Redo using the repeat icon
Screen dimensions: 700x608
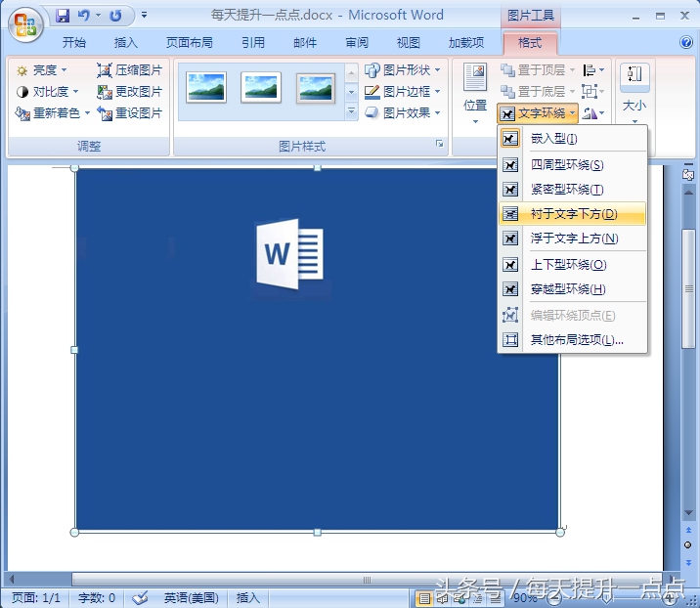(x=116, y=16)
